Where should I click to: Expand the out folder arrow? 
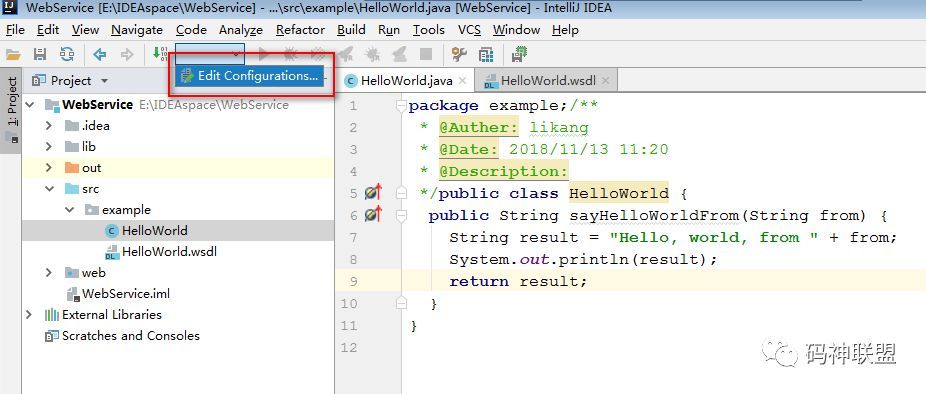pos(49,168)
